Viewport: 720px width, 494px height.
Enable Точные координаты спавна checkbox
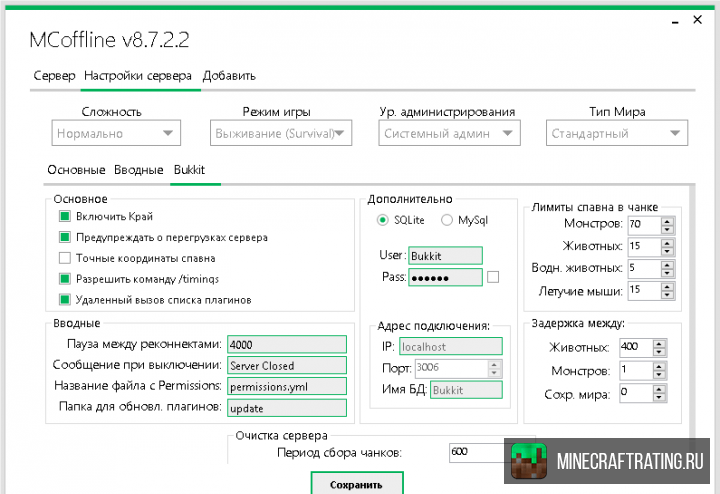tap(65, 258)
